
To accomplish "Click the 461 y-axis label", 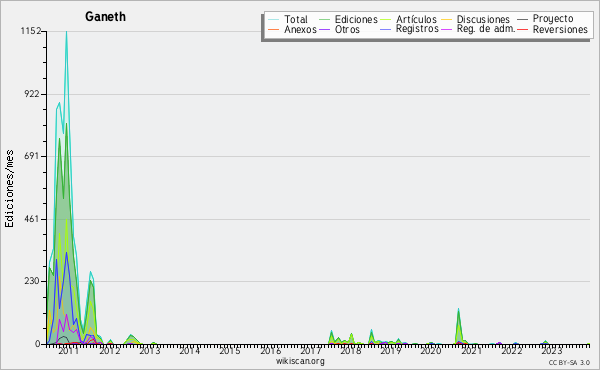I will click(x=33, y=219).
